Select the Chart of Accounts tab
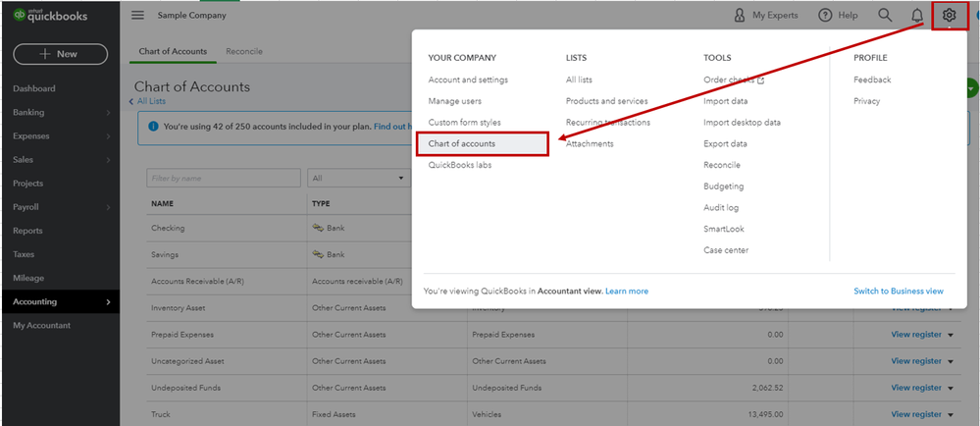The image size is (980, 426). click(173, 51)
